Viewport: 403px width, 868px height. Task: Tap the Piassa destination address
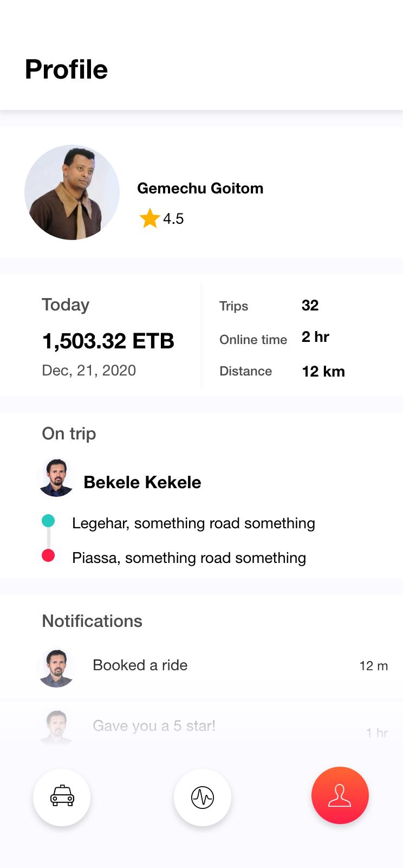tap(189, 558)
